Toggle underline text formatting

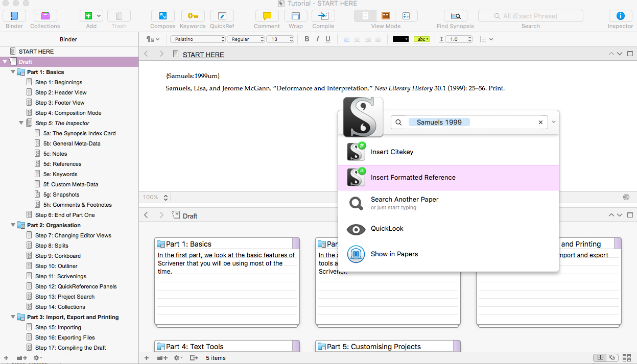[328, 39]
